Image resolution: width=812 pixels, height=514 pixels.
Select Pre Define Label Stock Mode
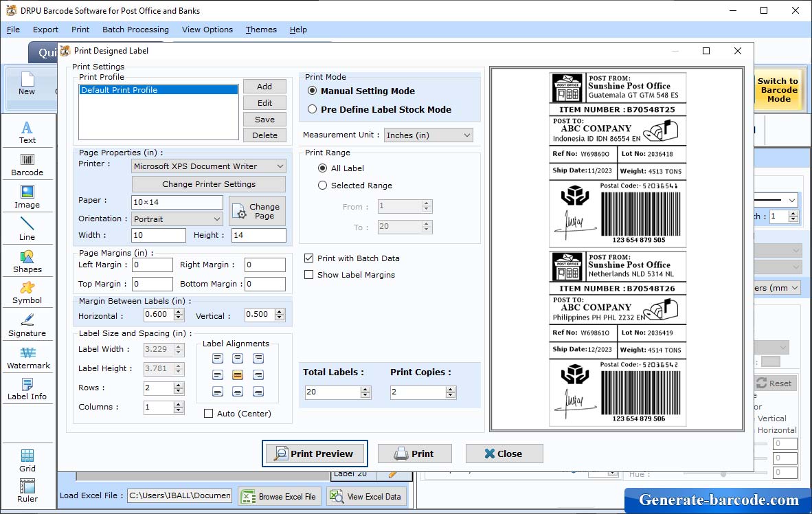pos(313,109)
